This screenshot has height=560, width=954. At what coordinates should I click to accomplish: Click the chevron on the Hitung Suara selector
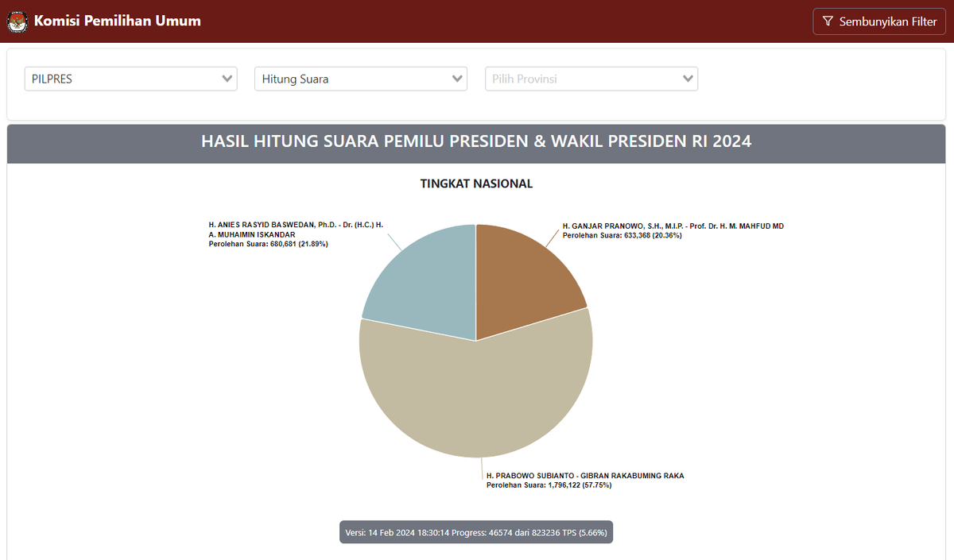457,79
